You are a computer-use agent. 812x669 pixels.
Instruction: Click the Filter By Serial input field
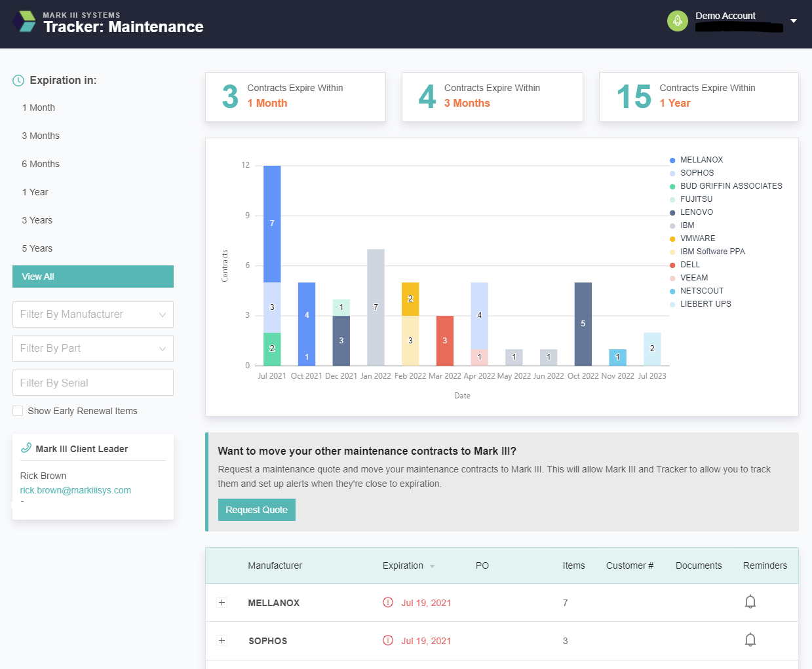[x=92, y=382]
